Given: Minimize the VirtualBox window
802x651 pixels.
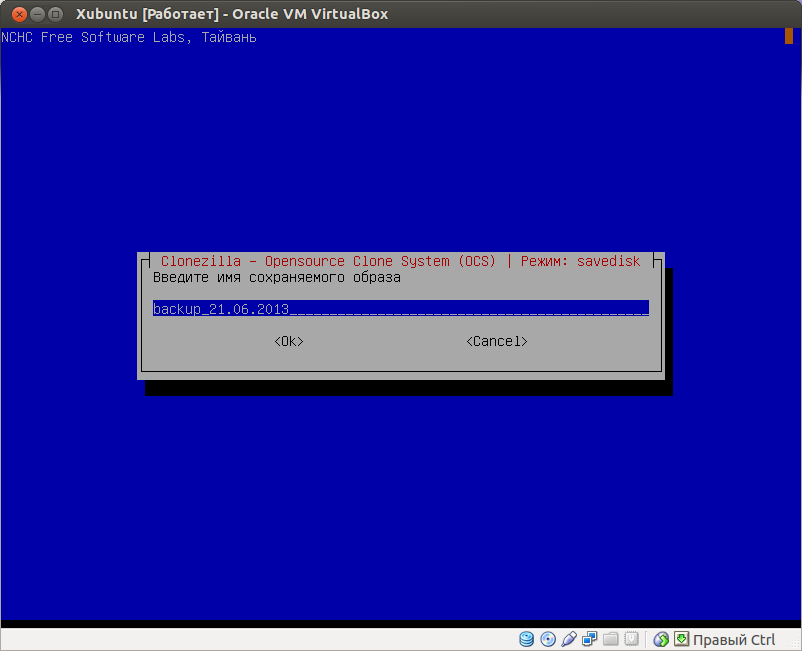Looking at the screenshot, I should 37,14.
